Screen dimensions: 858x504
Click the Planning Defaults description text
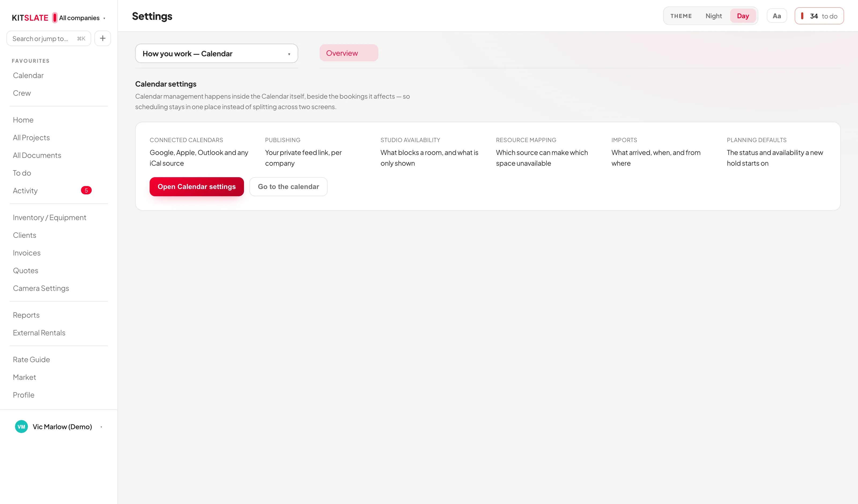click(x=775, y=158)
